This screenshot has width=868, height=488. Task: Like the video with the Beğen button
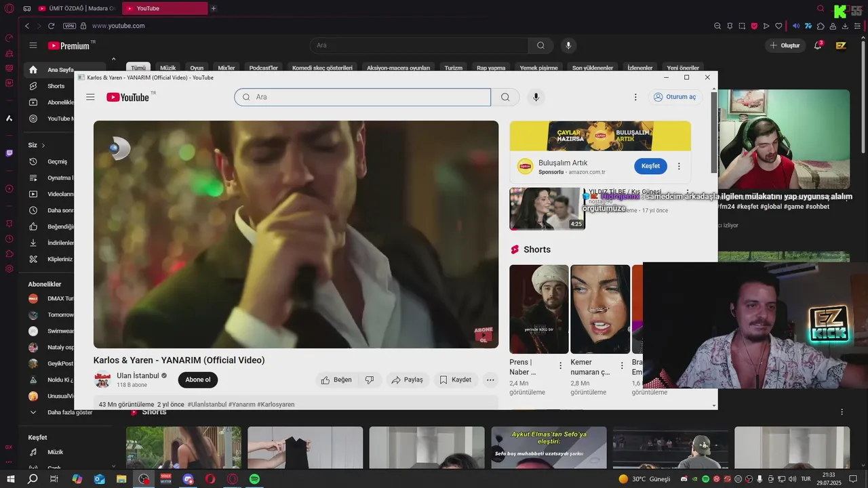coord(336,380)
